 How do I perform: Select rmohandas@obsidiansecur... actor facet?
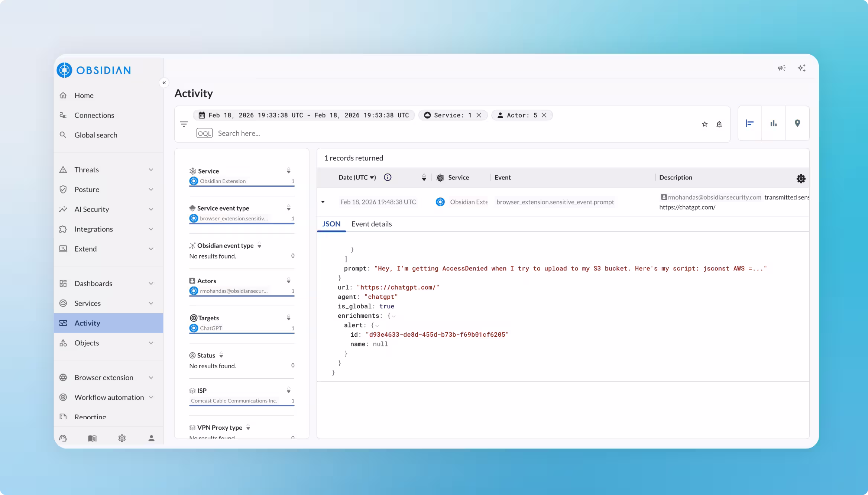point(242,291)
